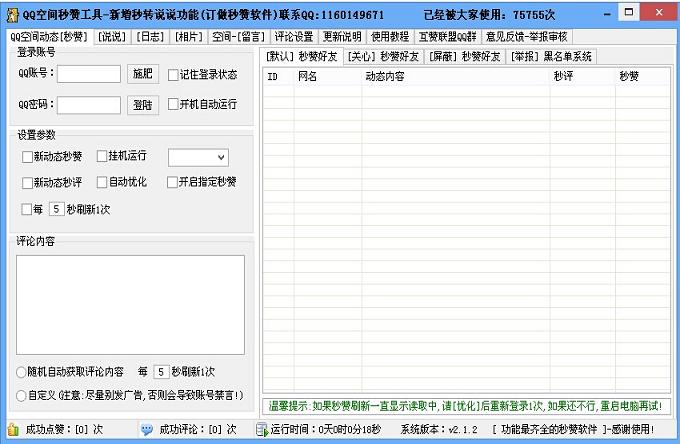Open the 使用教程 tab
680x444 pixels.
point(390,37)
